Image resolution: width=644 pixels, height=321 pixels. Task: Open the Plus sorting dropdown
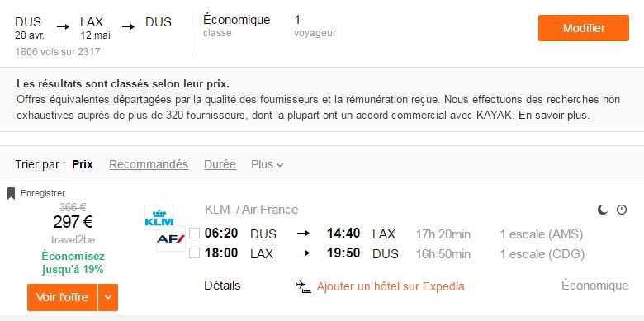(x=267, y=164)
